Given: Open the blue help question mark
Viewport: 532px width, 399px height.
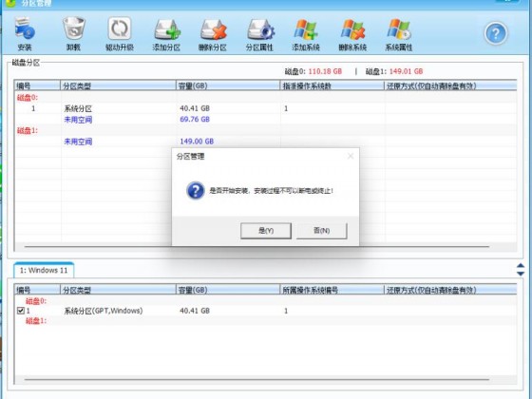Looking at the screenshot, I should [495, 33].
